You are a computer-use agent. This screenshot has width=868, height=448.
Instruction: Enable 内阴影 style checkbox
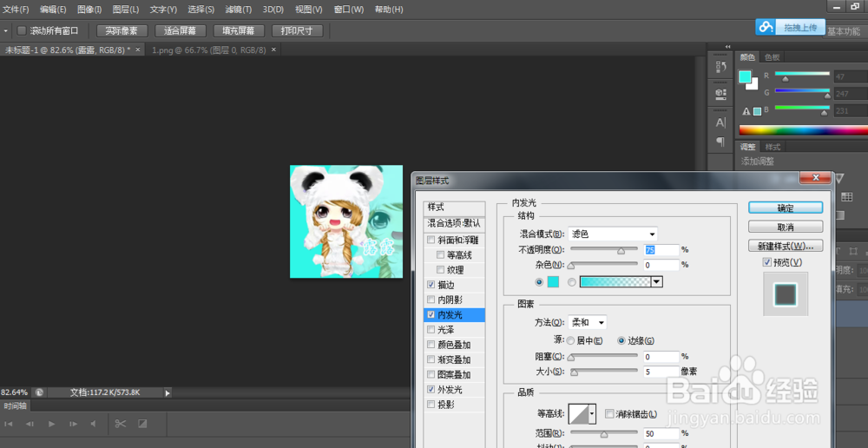pyautogui.click(x=431, y=300)
